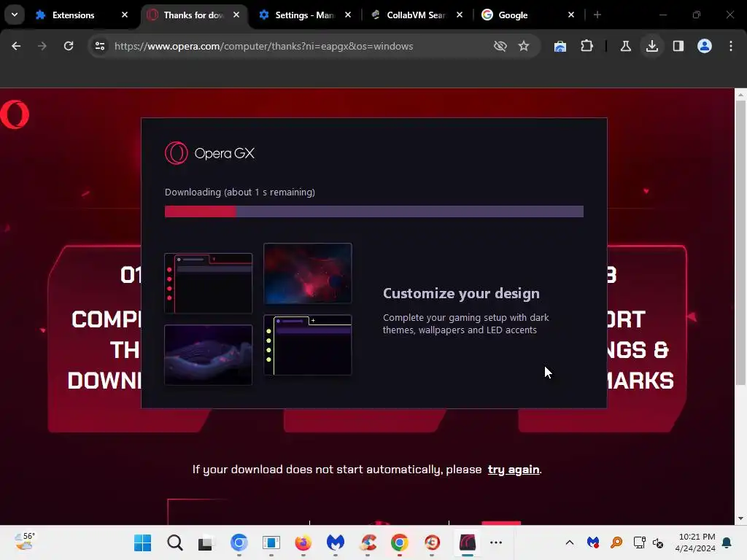Close the Settings tab
The width and height of the screenshot is (747, 560).
click(348, 15)
